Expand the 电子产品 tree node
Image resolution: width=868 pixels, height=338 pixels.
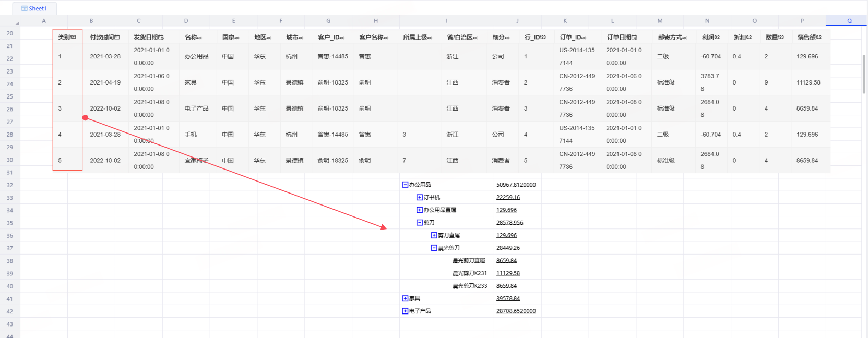[x=405, y=311]
